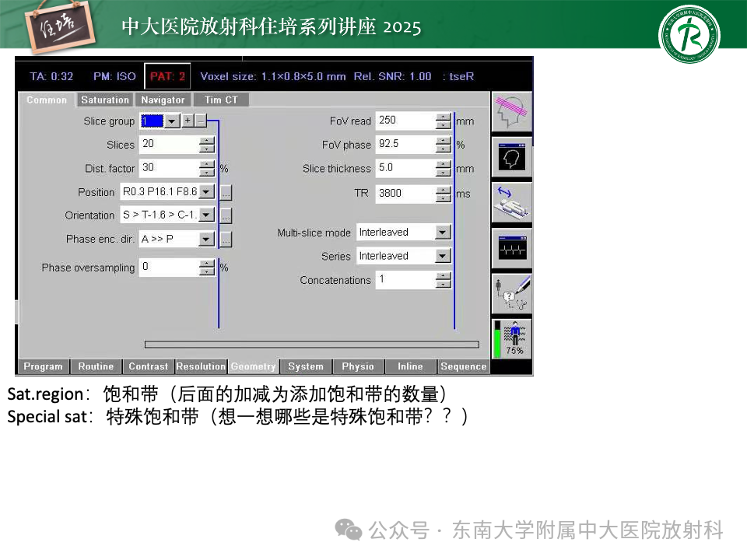The image size is (747, 560).
Task: Click the FoV read stepper arrows
Action: (x=443, y=121)
